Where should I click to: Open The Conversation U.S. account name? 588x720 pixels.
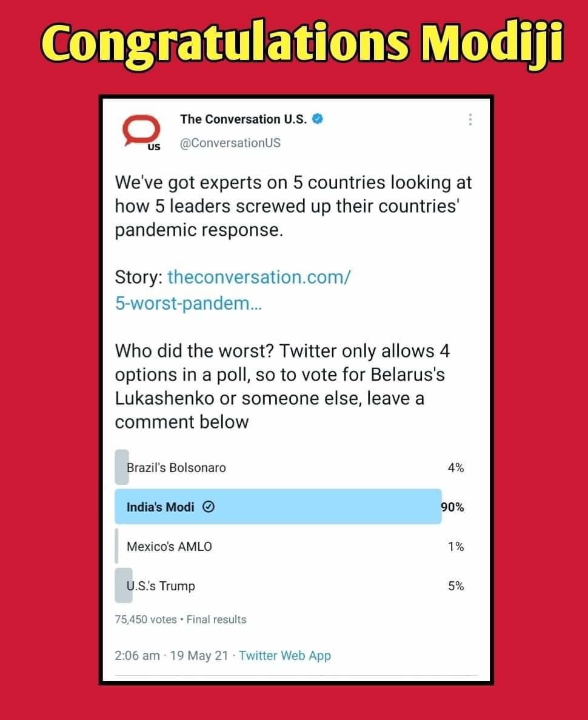(244, 119)
